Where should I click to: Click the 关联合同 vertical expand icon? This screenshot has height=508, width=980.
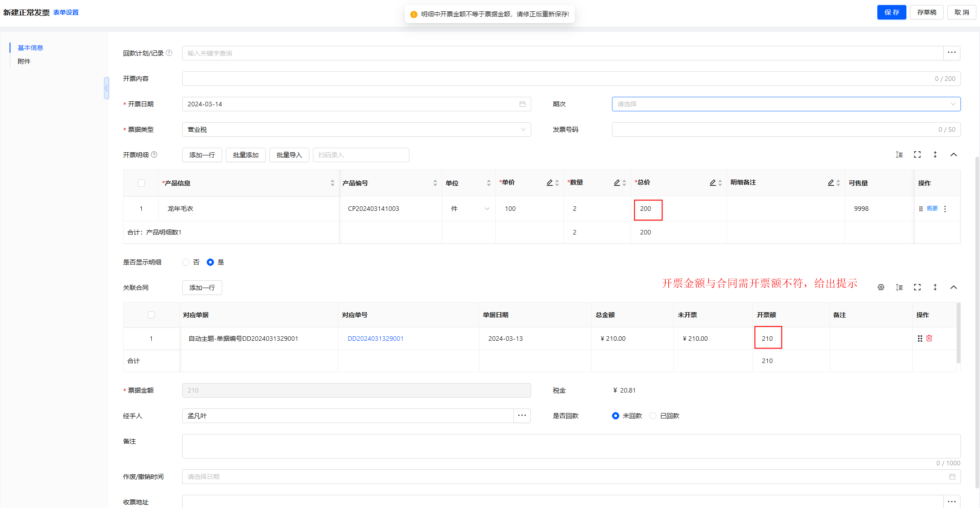pos(935,287)
